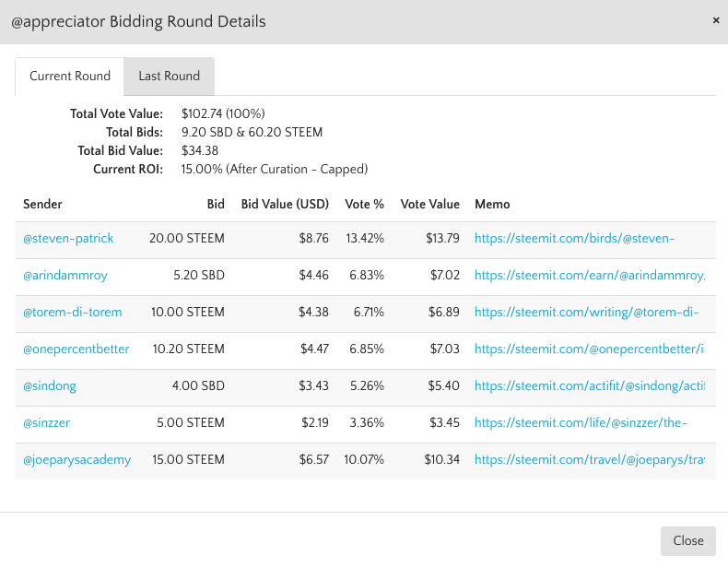Select the Current Round tab
Viewport: 728px width, 568px height.
pos(70,77)
